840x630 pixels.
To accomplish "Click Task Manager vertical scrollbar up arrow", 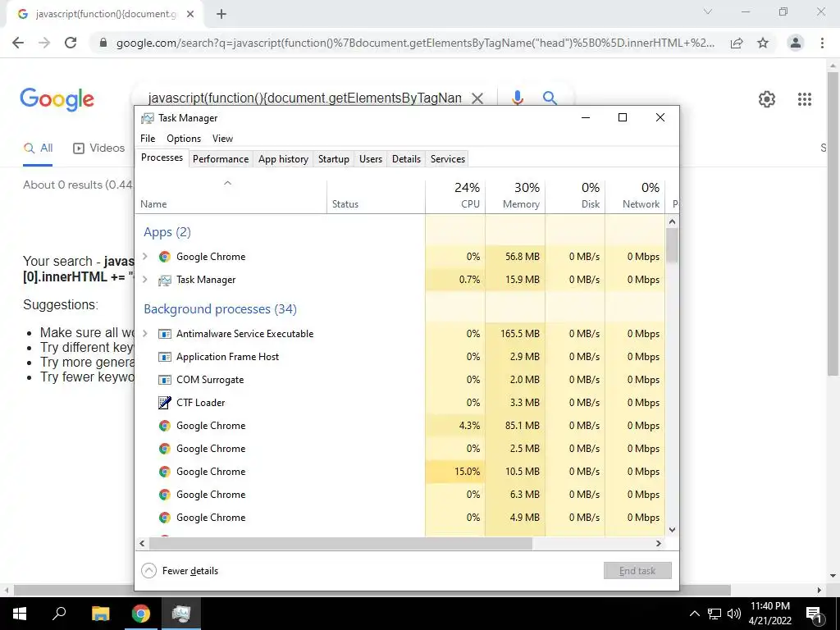I will [x=673, y=221].
